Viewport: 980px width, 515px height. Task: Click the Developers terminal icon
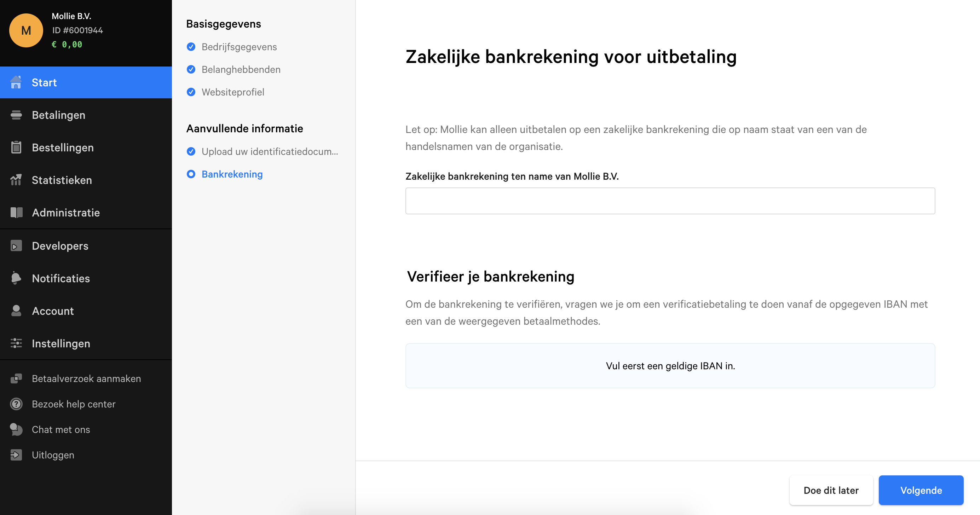[x=16, y=246]
